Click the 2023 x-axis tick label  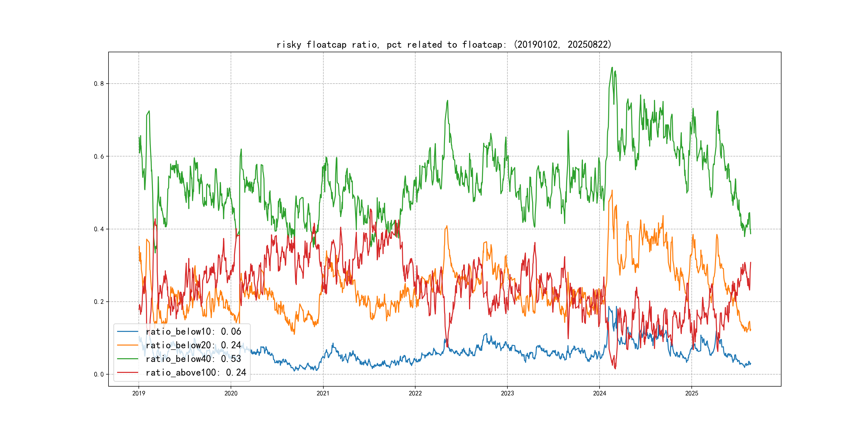pyautogui.click(x=507, y=393)
